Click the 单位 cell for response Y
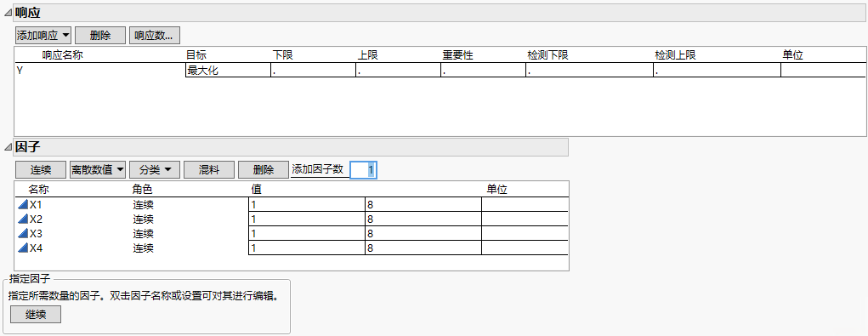868x336 pixels. tap(823, 71)
